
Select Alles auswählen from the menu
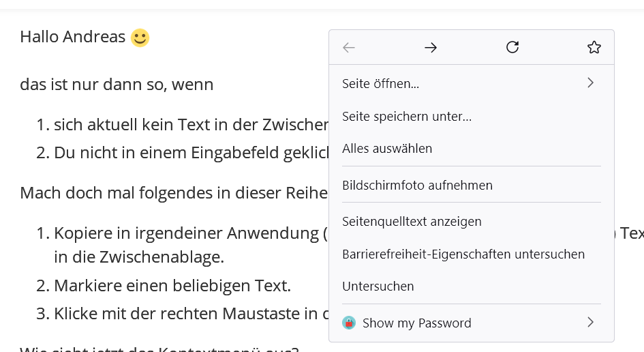(387, 149)
